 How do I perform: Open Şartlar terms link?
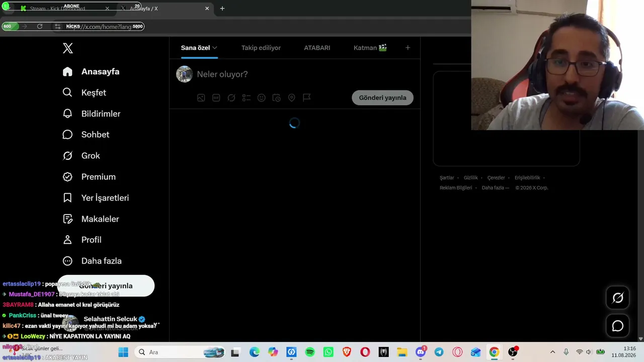click(447, 177)
